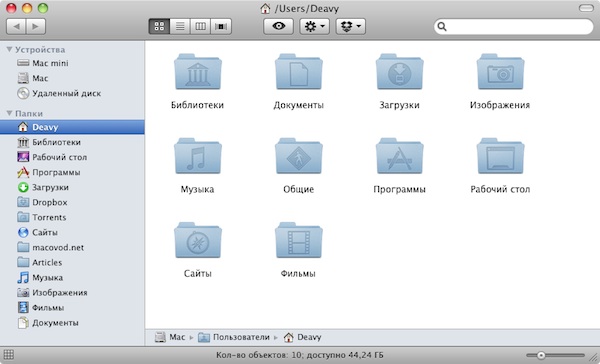Open the Dropbox toolbar menu
The image size is (600, 364).
(351, 26)
